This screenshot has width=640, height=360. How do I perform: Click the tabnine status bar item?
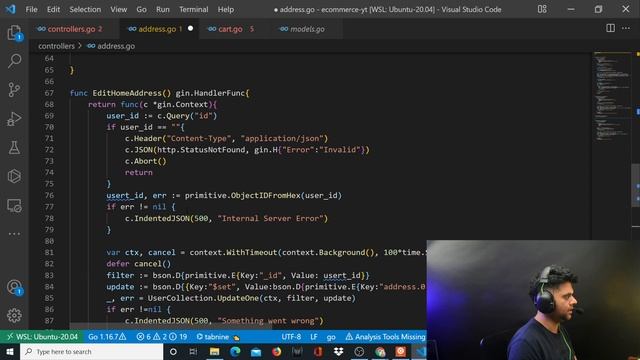[x=218, y=337]
